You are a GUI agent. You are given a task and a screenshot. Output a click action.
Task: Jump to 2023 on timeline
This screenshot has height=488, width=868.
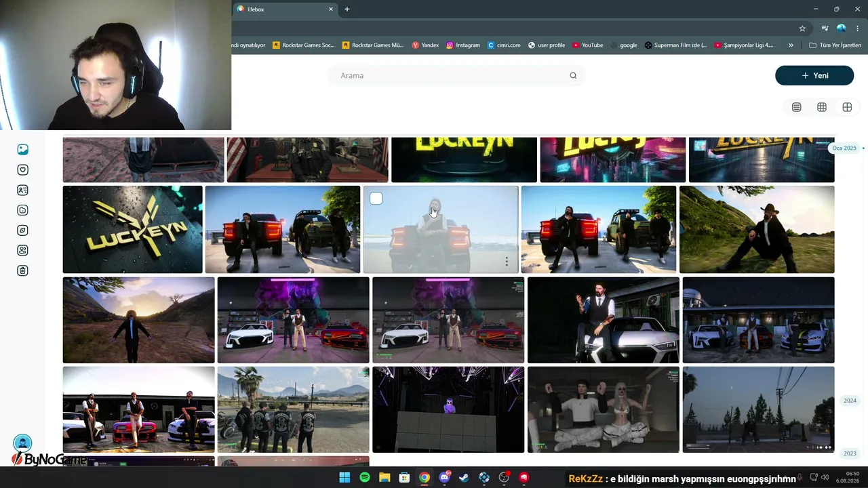point(850,453)
